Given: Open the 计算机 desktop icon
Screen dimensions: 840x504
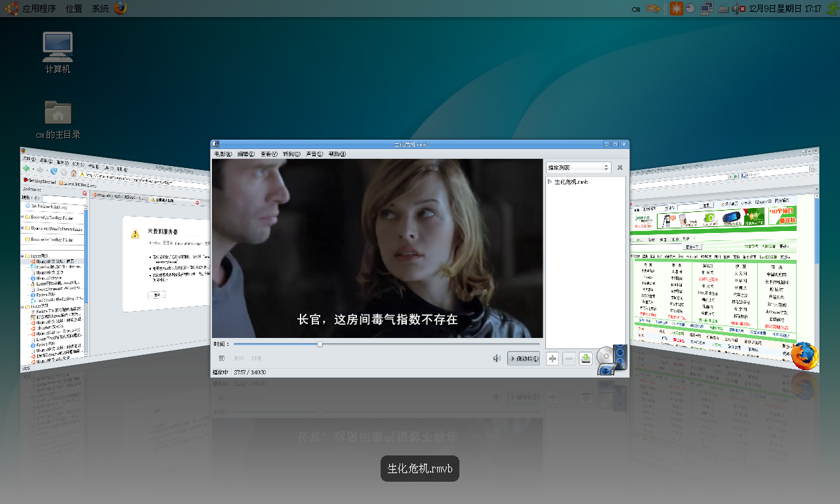Looking at the screenshot, I should coord(58,52).
